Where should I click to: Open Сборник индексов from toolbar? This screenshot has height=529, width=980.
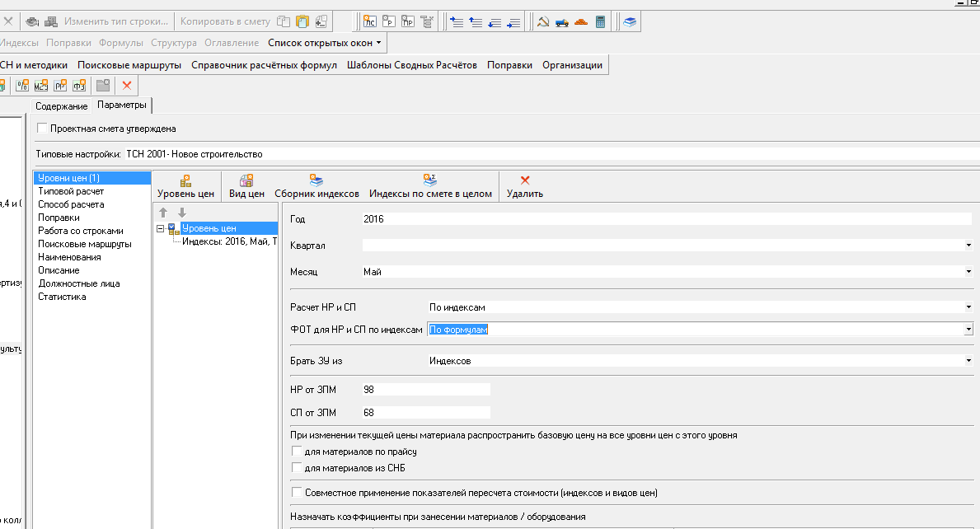(317, 186)
